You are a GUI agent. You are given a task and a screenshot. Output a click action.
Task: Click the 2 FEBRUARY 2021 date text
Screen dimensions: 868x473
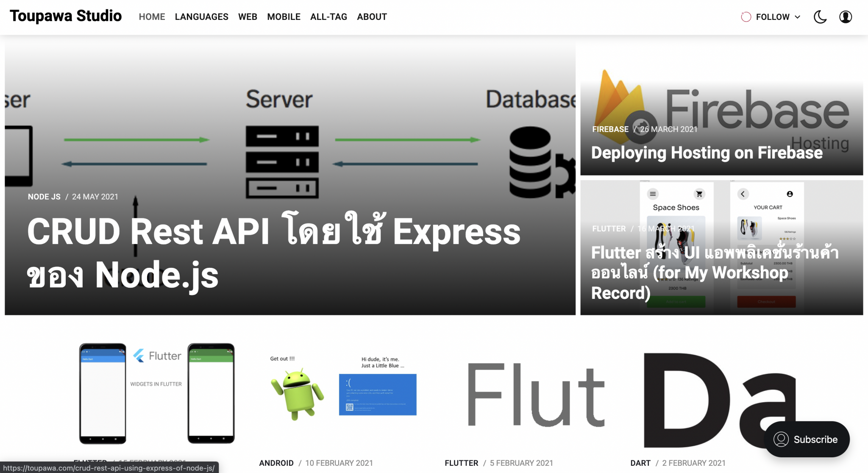694,463
